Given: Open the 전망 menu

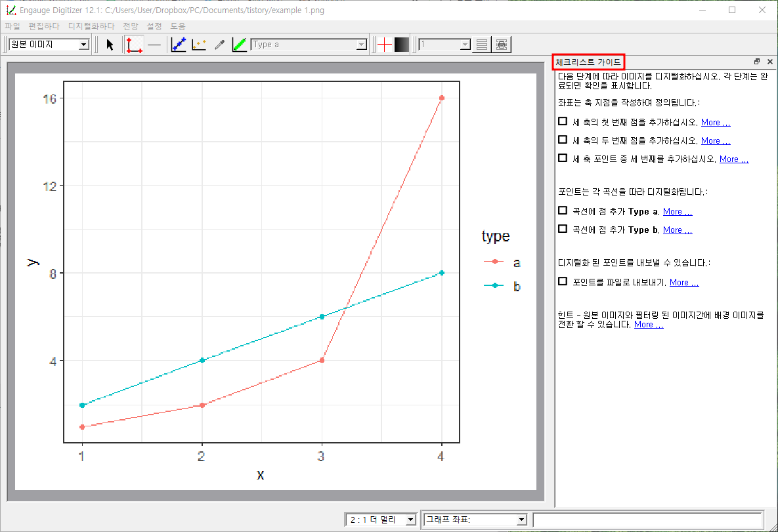Looking at the screenshot, I should pyautogui.click(x=131, y=26).
